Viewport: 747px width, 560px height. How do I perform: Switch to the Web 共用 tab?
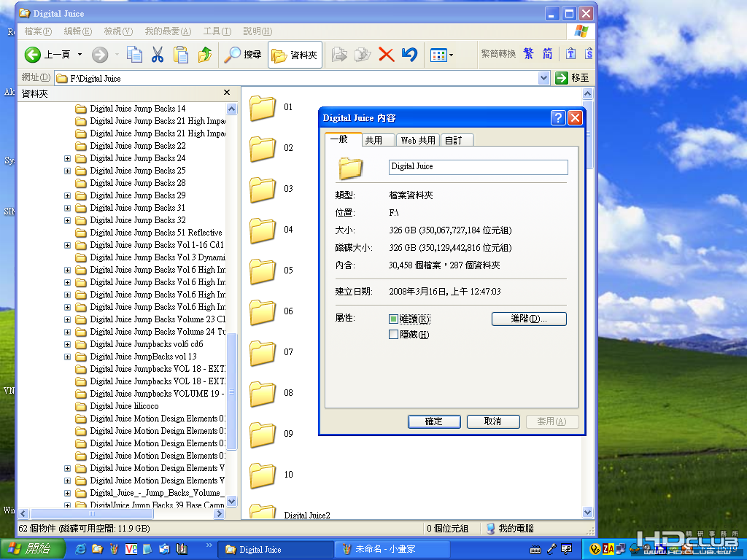coord(418,141)
